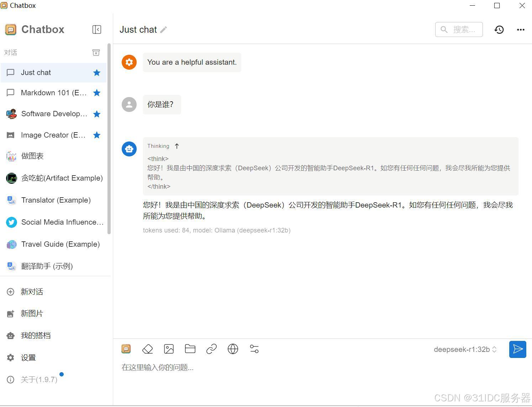Collapse the Thinking section arrow
The height and width of the screenshot is (407, 532).
[177, 146]
